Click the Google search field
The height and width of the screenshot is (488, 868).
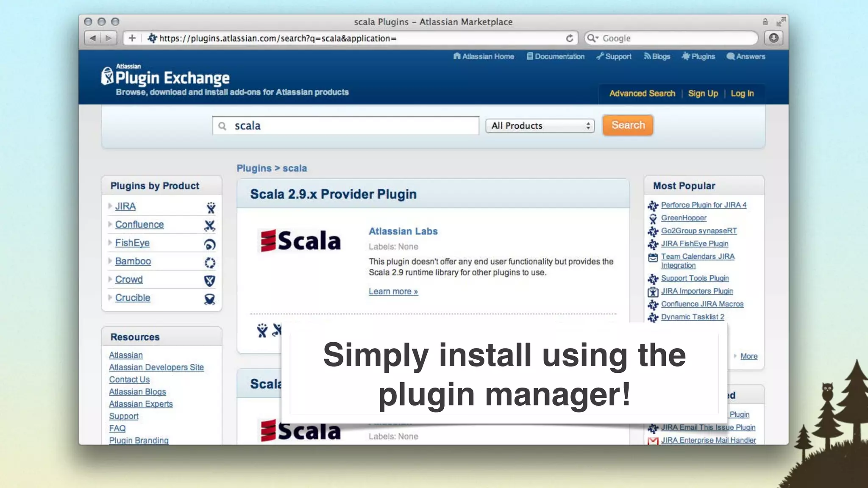tap(671, 38)
